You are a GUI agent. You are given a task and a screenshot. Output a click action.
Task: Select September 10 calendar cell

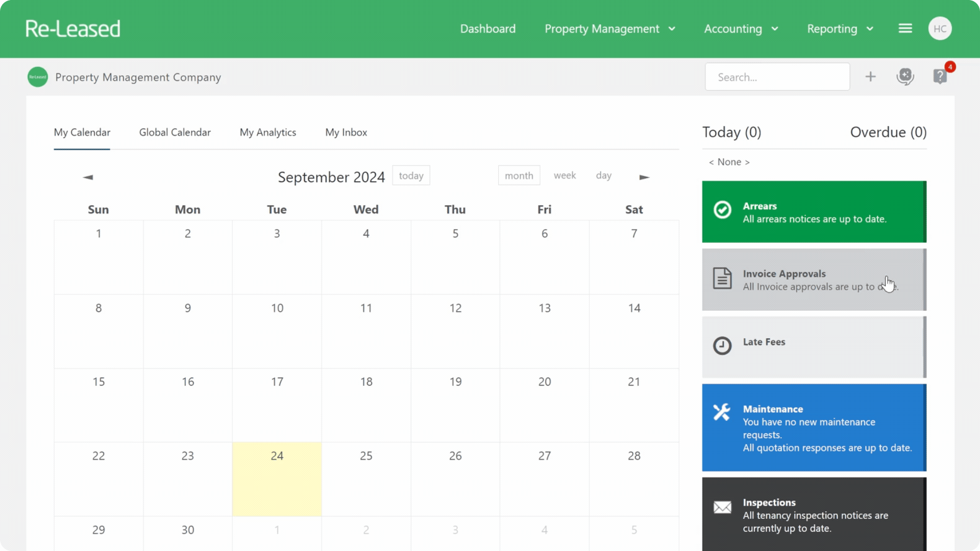277,332
